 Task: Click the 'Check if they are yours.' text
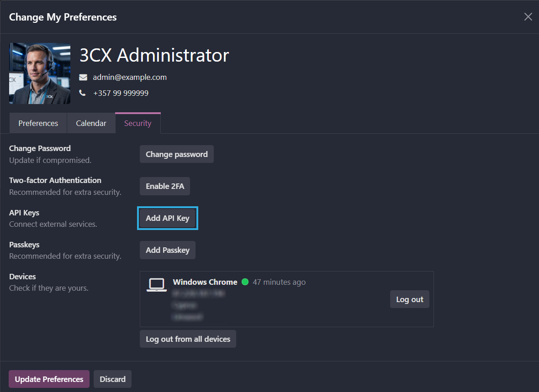coord(49,288)
